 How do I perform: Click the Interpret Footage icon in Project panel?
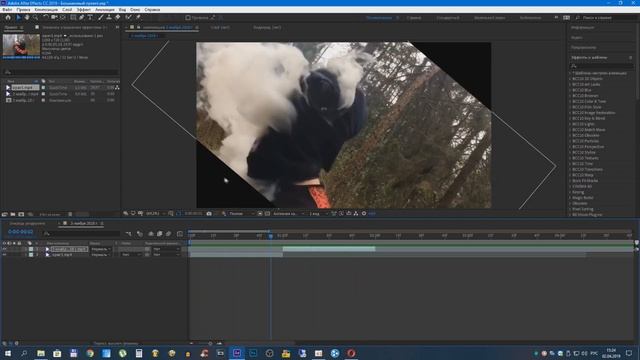[x=5, y=214]
